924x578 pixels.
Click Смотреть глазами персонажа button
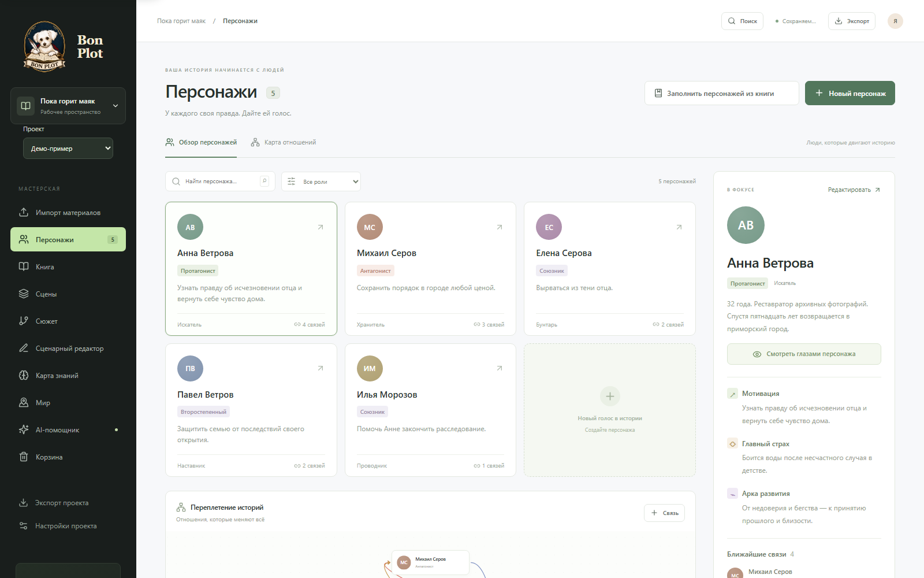click(804, 354)
